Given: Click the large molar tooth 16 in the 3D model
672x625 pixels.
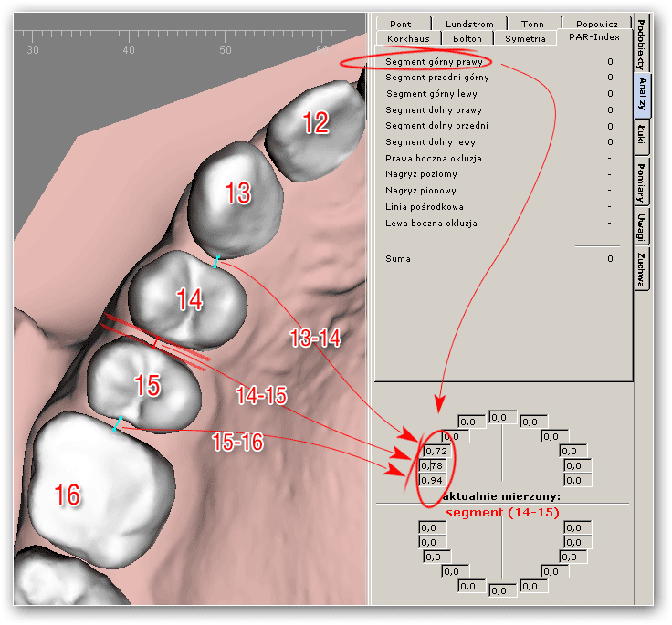Looking at the screenshot, I should tap(101, 490).
